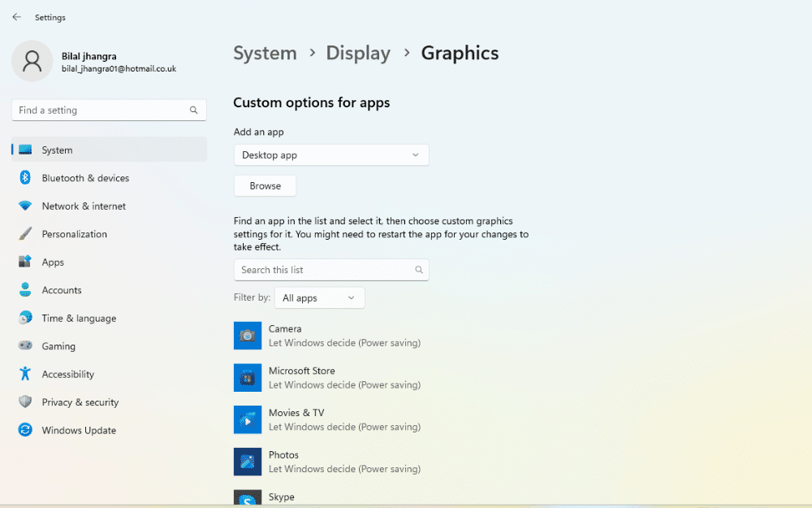Open Time & language settings
812x508 pixels.
coord(110,318)
